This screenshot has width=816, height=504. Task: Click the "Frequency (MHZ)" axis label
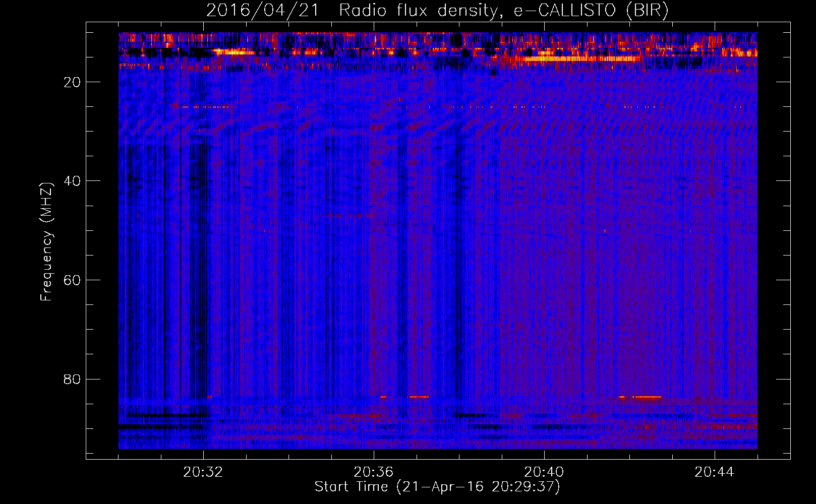(x=46, y=242)
